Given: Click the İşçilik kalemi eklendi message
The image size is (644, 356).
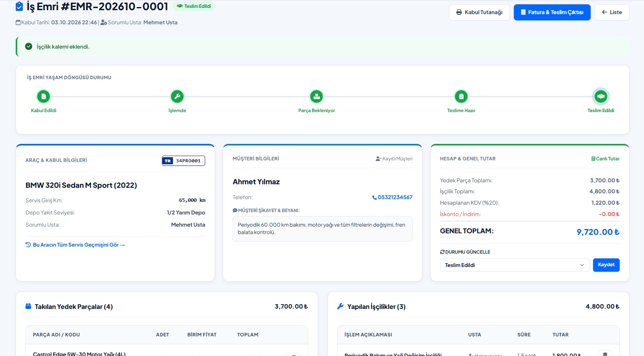Looking at the screenshot, I should (x=63, y=47).
